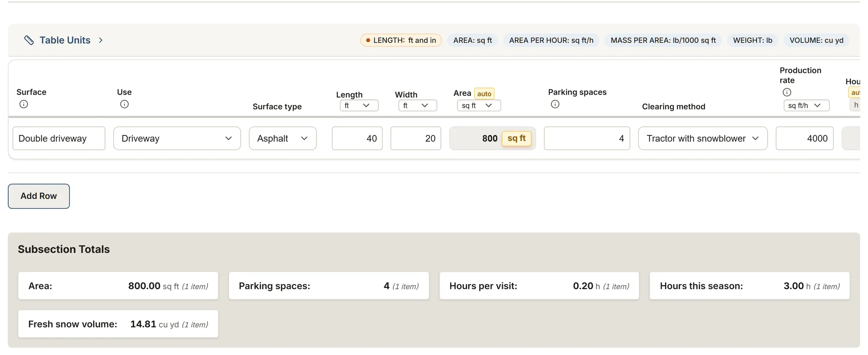
Task: Open Clearing method Tractor with snowblower dropdown
Action: tap(703, 138)
